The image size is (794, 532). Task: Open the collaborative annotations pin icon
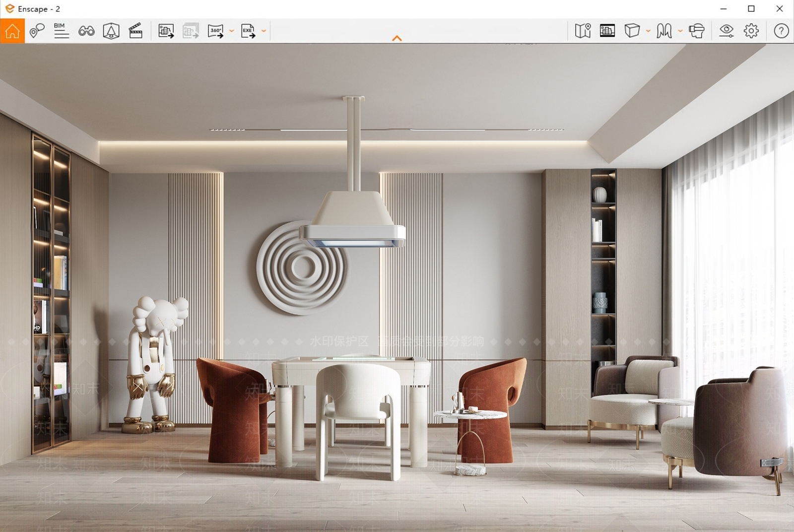[37, 31]
